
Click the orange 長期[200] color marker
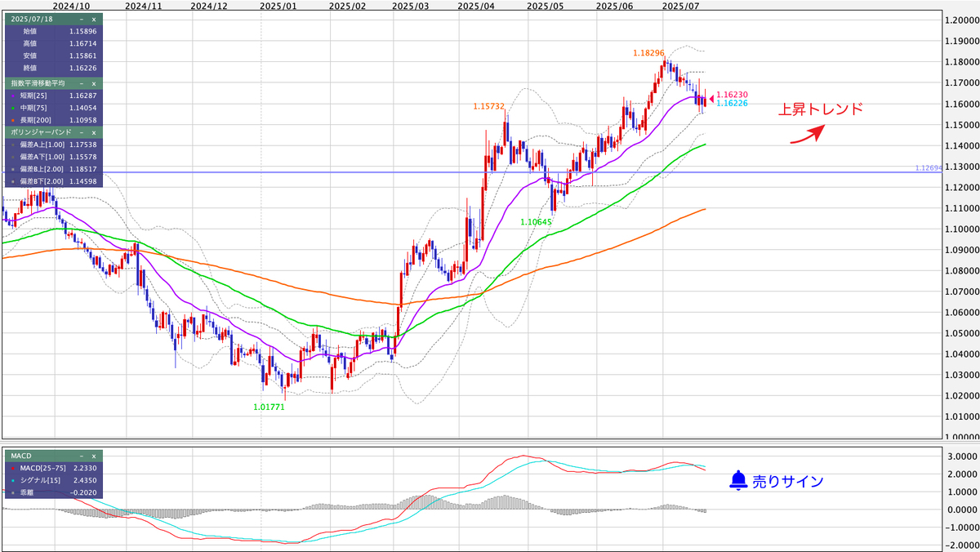(11, 120)
